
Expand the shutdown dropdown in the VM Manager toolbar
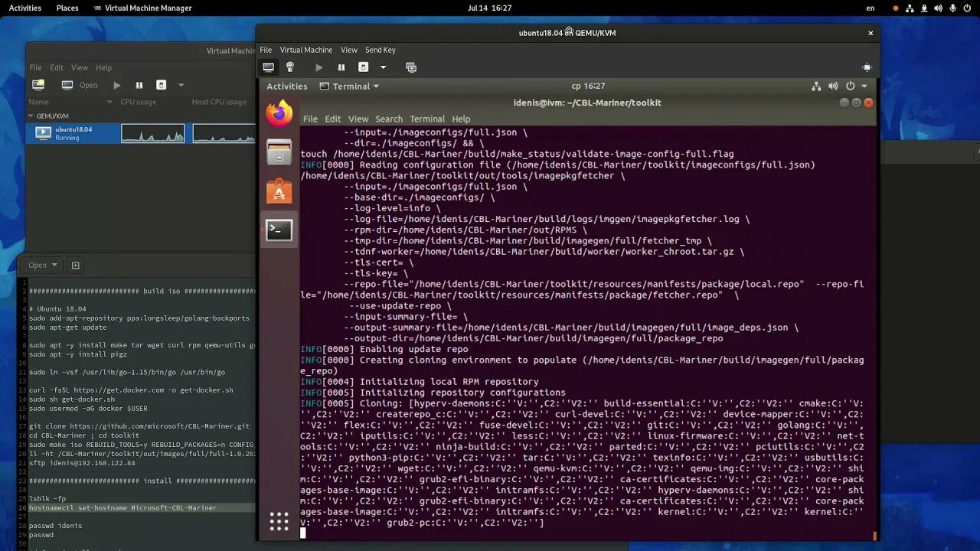[181, 85]
